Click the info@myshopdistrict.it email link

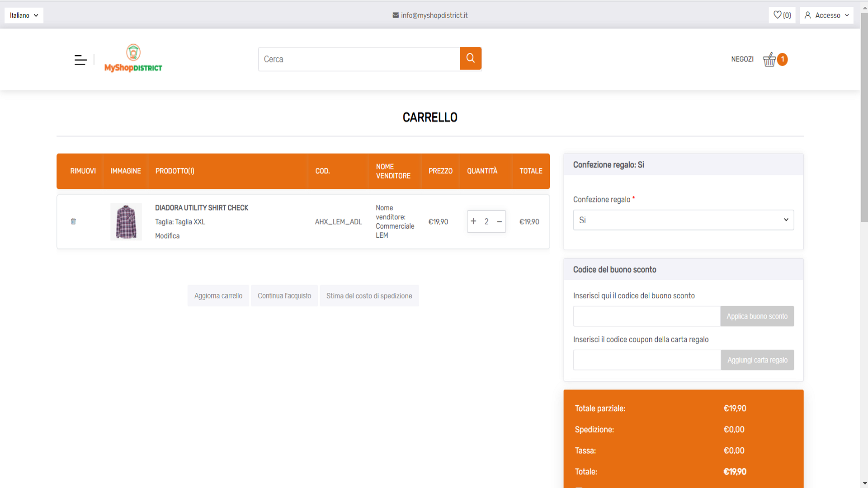click(x=434, y=15)
